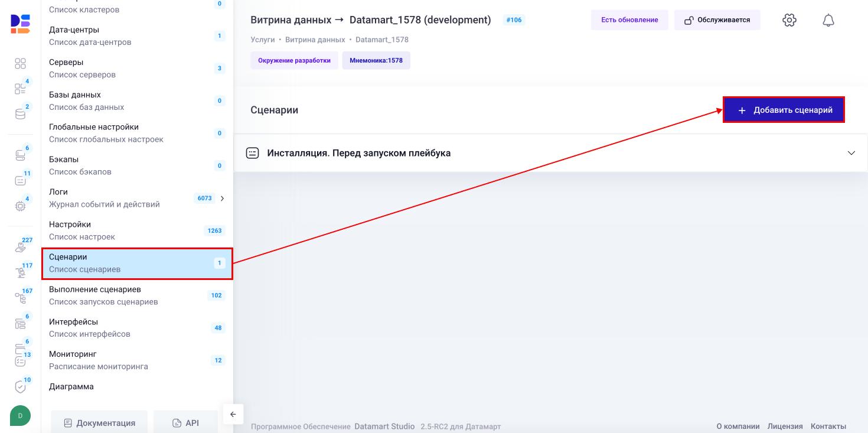Open the Лицензия footer link
868x433 pixels.
click(785, 427)
